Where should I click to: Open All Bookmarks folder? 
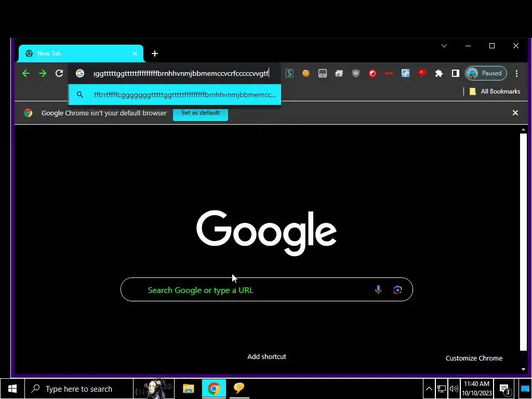[495, 91]
